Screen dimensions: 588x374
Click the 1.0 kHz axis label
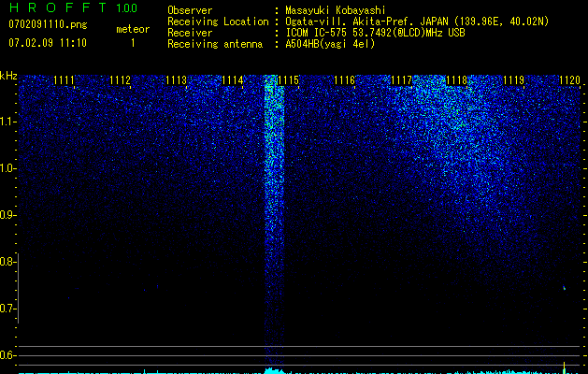7,168
